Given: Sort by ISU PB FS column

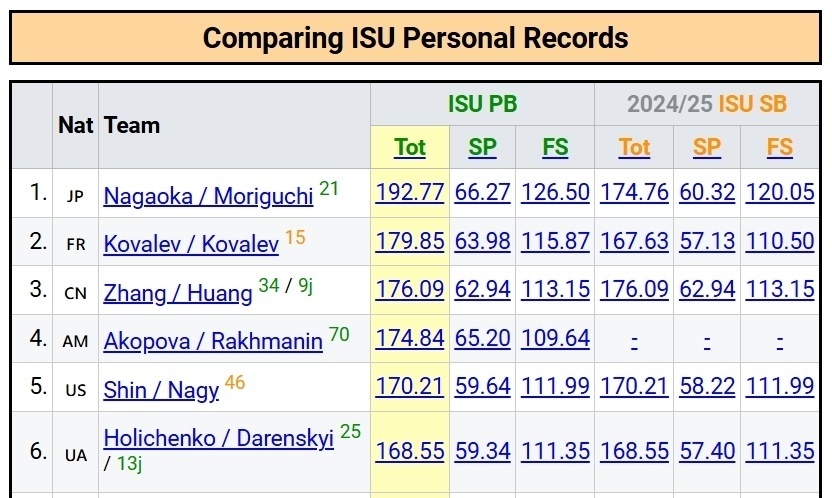Looking at the screenshot, I should tap(555, 147).
